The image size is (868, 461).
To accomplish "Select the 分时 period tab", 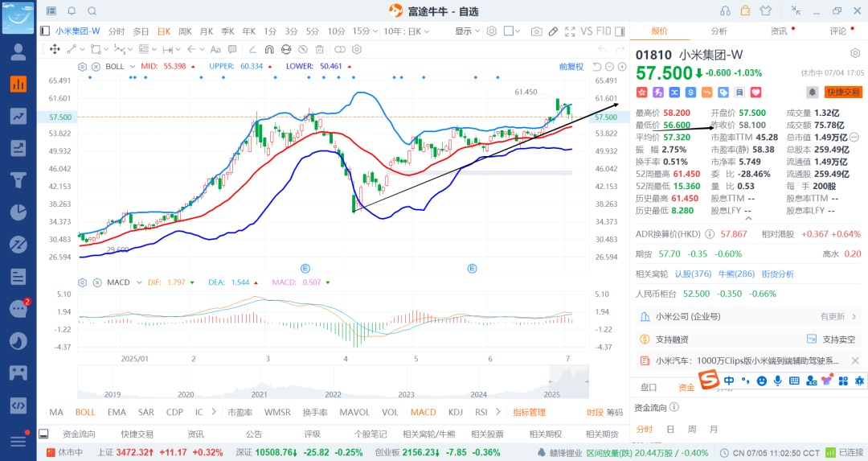I will (117, 31).
